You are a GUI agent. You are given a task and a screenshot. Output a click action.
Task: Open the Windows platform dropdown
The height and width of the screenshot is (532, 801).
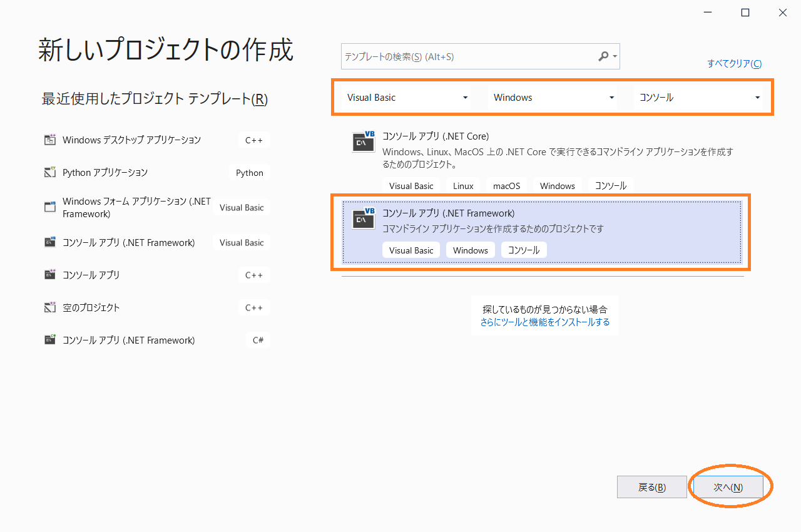(x=553, y=97)
